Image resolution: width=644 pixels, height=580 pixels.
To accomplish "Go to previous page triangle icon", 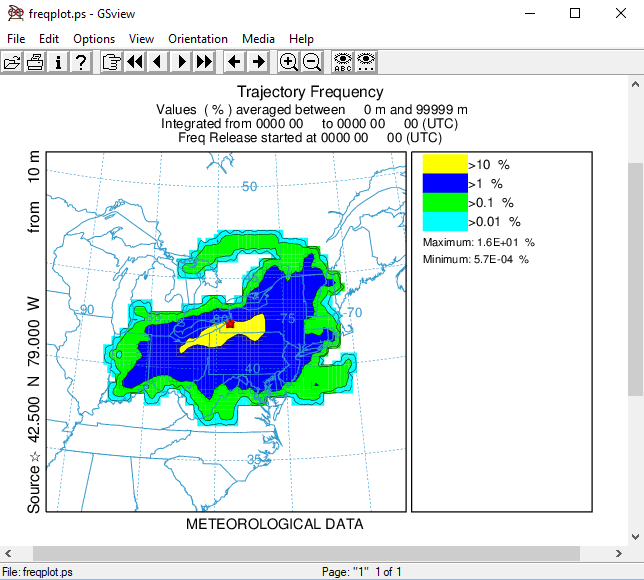I will coord(157,62).
